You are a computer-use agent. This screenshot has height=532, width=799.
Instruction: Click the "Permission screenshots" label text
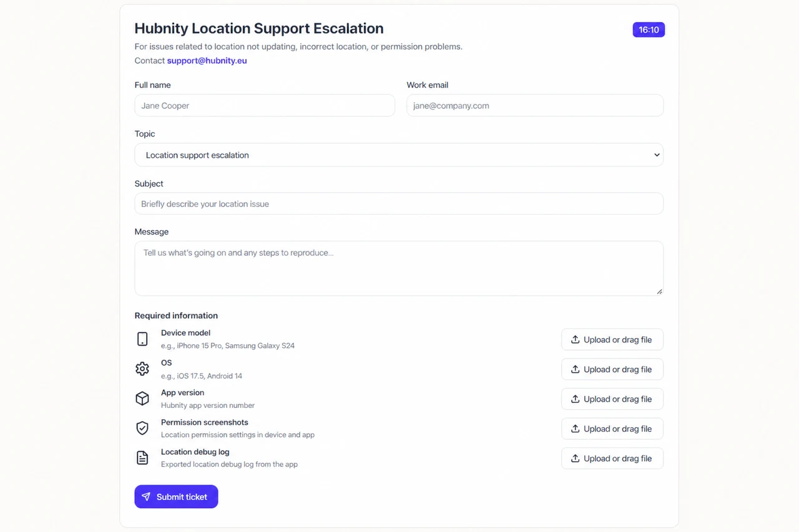[x=205, y=422]
